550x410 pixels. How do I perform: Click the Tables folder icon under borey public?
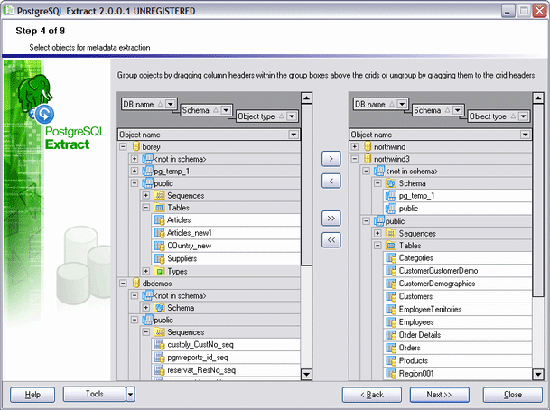click(x=160, y=208)
